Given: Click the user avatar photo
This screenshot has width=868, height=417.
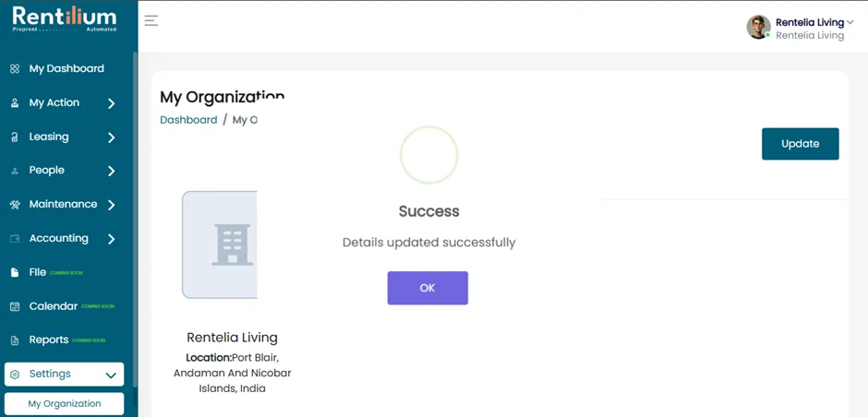Looking at the screenshot, I should click(x=758, y=27).
